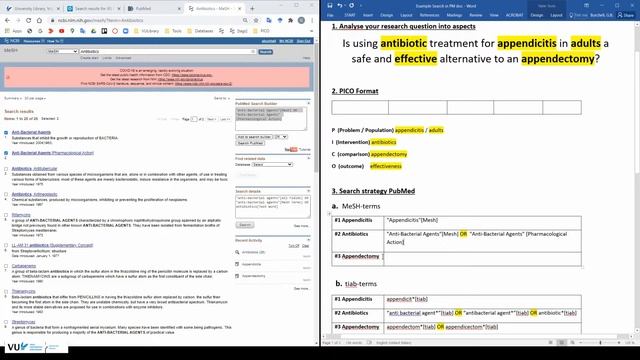Open the Google Drive bookmark icon
This screenshot has width=640, height=360.
[x=93, y=31]
